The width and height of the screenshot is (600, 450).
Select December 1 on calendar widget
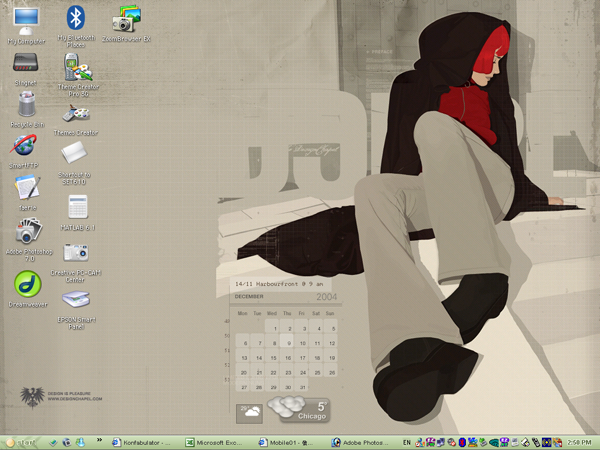point(272,326)
